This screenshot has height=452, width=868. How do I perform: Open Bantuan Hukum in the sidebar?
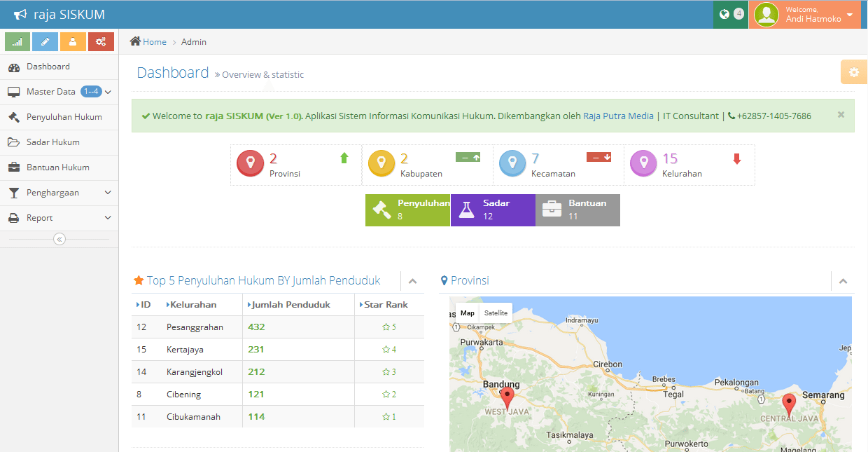point(57,167)
